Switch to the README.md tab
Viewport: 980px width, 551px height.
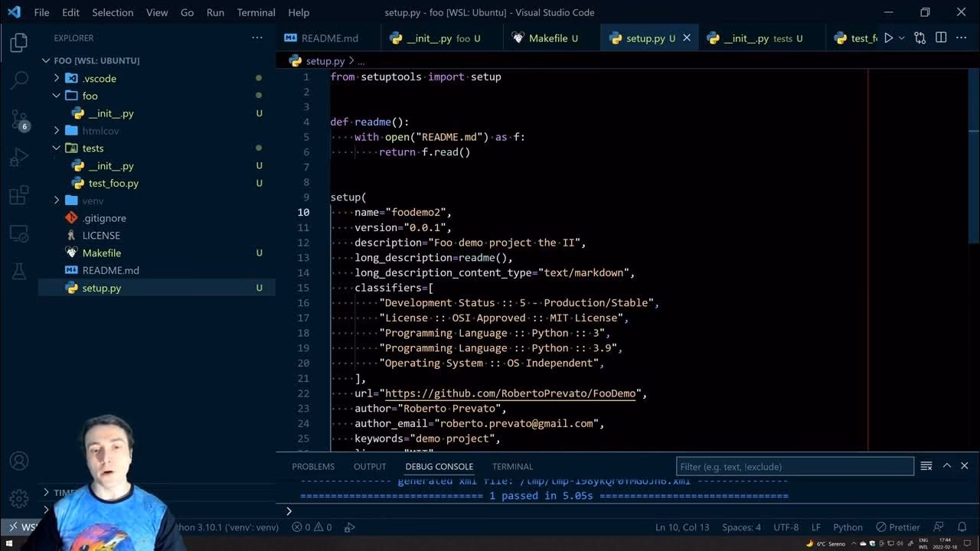click(328, 37)
